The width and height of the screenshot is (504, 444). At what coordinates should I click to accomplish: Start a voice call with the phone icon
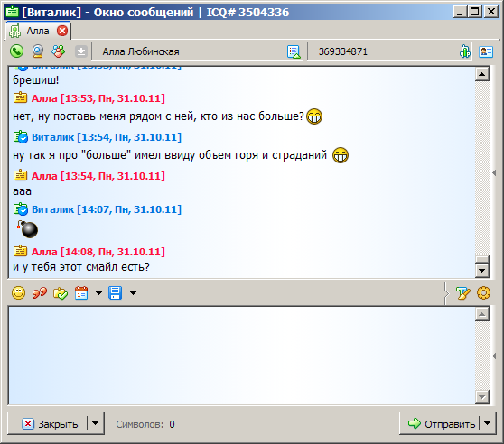(16, 51)
